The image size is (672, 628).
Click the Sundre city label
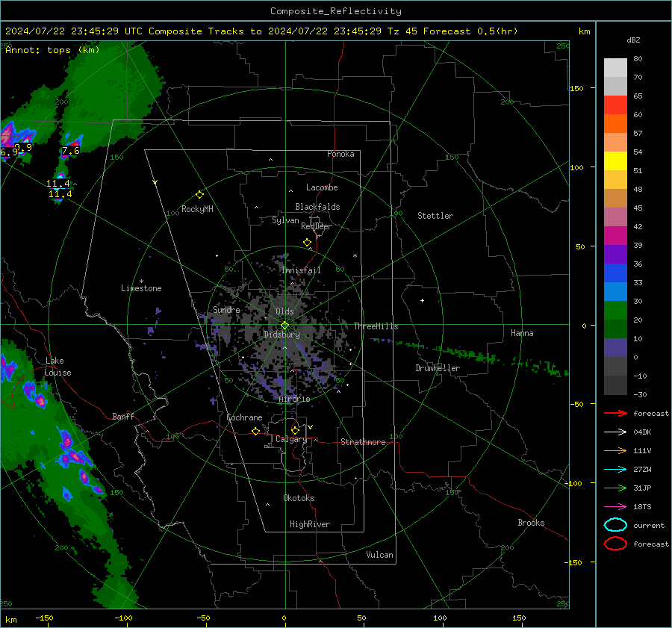coord(227,310)
